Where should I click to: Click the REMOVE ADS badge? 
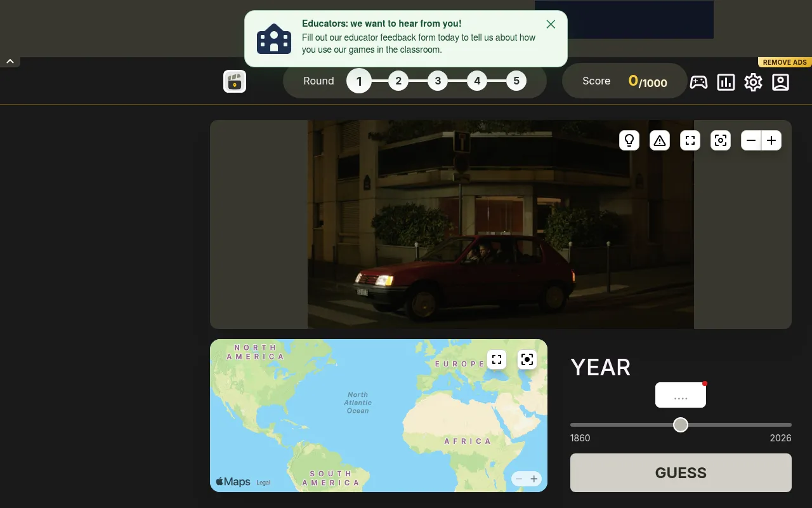785,62
